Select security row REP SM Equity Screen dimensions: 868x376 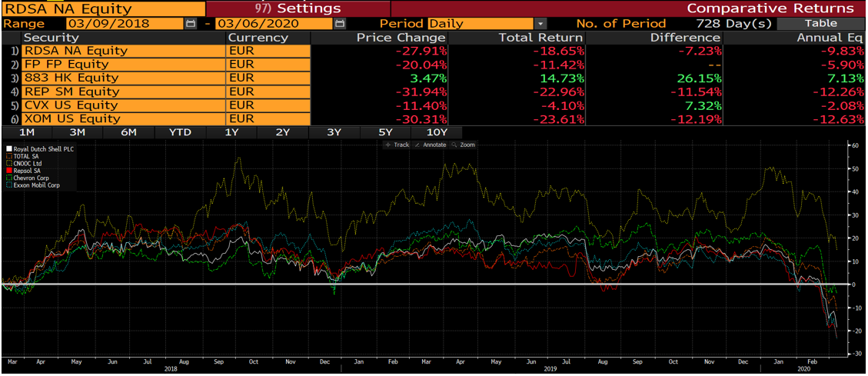[x=124, y=92]
